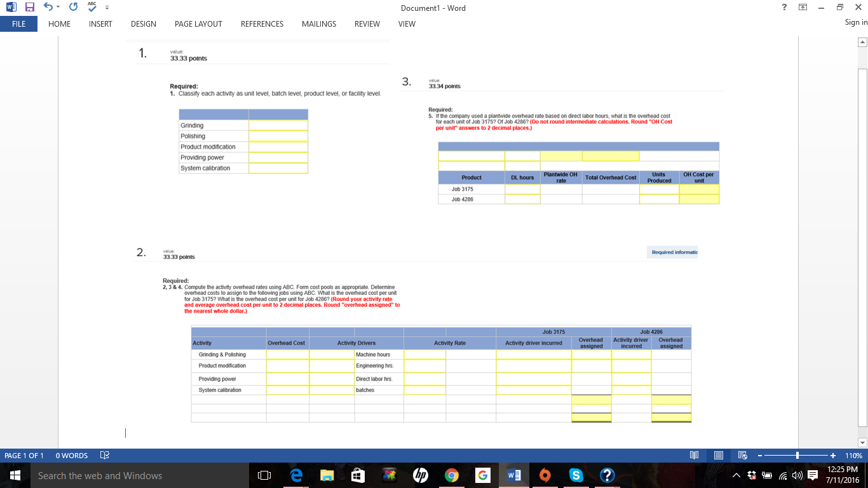Open Customize Quick Access Toolbar dropdown

(107, 8)
